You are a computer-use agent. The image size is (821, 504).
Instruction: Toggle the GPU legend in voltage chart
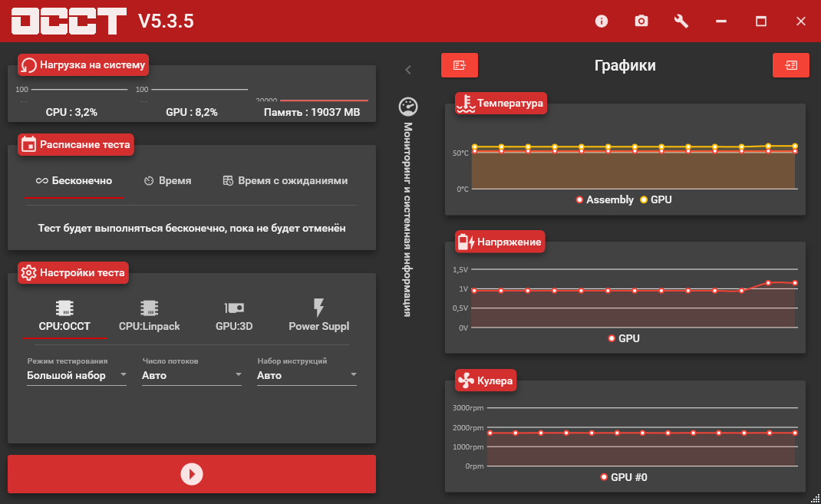pos(624,338)
